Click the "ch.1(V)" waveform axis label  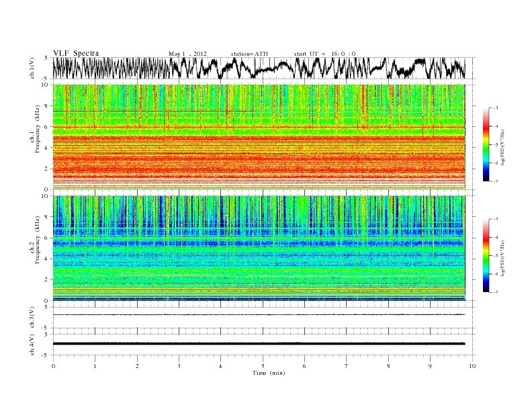click(x=32, y=68)
